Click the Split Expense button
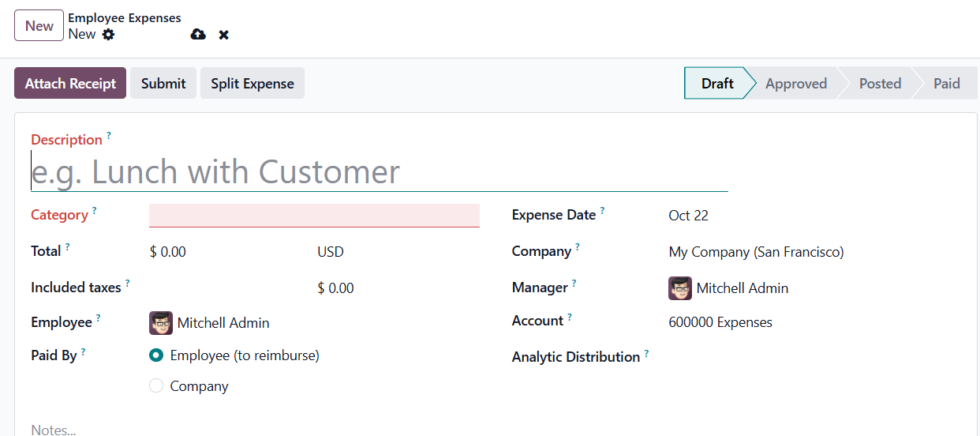980x436 pixels. coord(252,84)
